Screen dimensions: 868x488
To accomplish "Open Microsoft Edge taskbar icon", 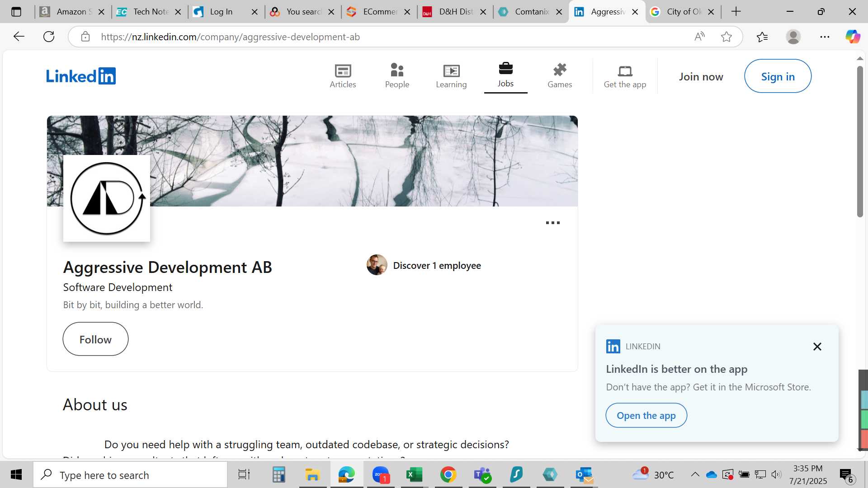I will (x=347, y=474).
